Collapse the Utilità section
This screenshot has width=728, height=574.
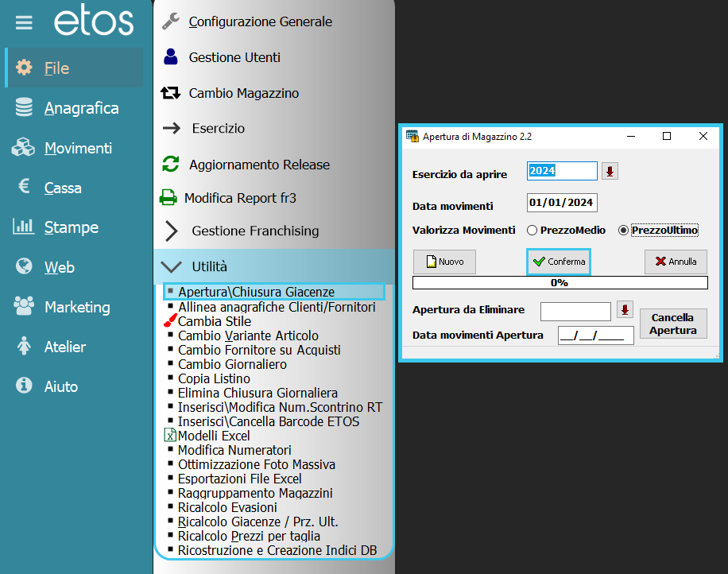[274, 266]
